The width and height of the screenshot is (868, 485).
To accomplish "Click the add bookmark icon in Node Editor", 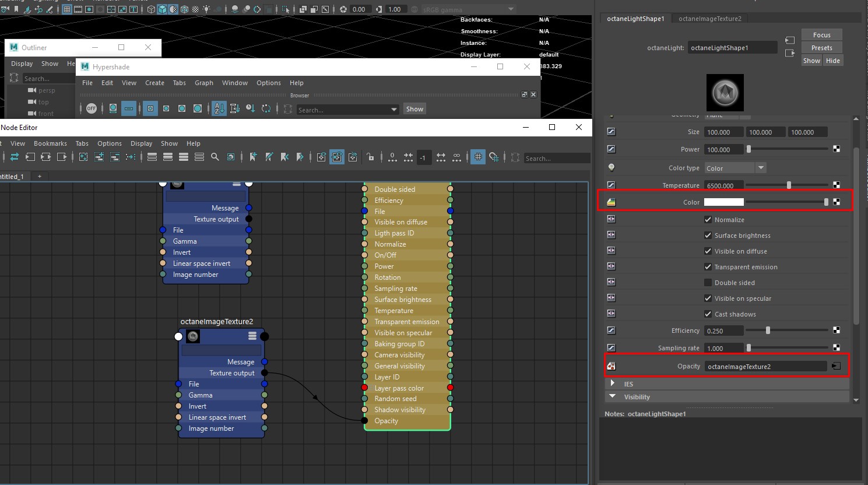I will [253, 157].
